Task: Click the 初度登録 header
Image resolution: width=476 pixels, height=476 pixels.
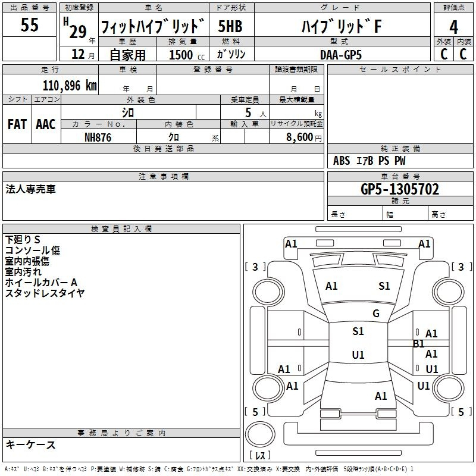Action: 79,8
